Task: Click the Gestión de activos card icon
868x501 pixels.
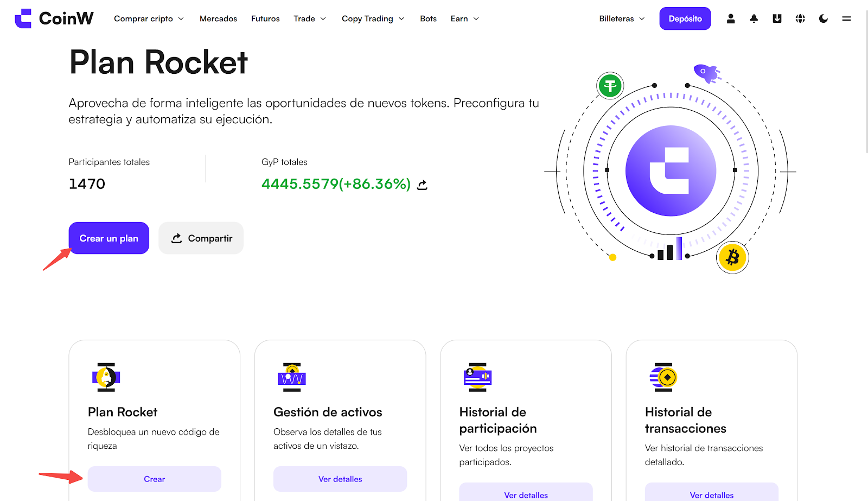Action: (292, 377)
